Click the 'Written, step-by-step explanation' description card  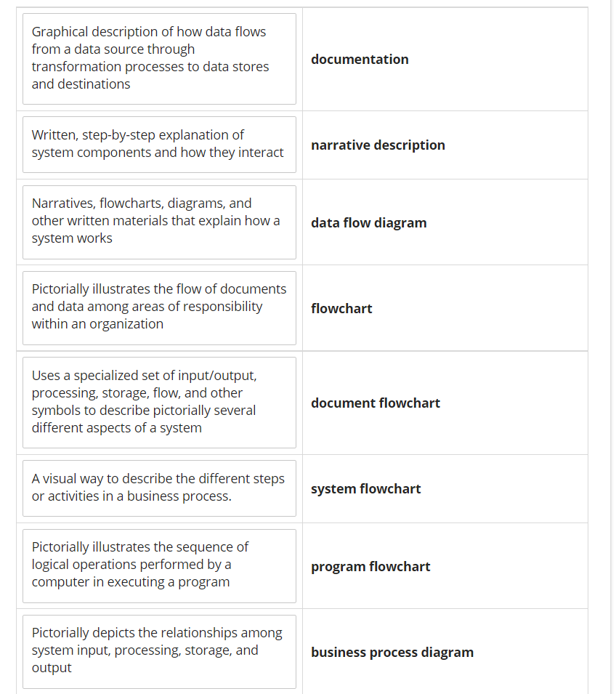tap(159, 144)
